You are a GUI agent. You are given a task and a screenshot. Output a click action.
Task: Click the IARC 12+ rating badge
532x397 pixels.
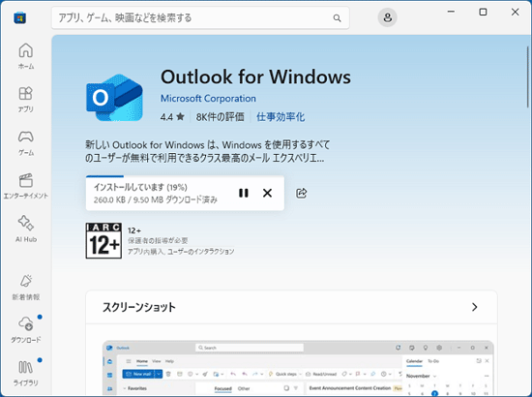coord(103,241)
